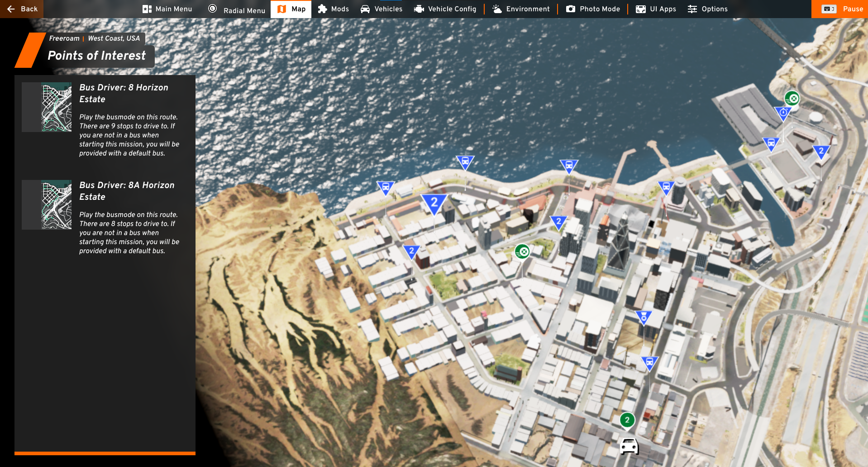Click the orange Pause button
This screenshot has height=467, width=868.
coord(839,9)
